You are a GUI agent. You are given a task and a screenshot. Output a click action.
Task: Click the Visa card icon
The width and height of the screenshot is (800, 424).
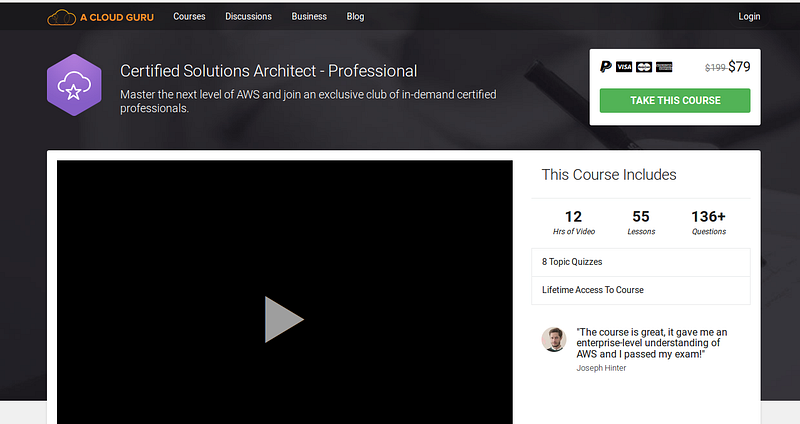[624, 67]
